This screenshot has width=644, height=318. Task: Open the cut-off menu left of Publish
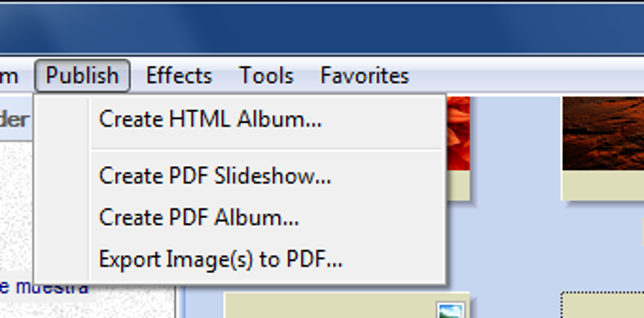(10, 76)
